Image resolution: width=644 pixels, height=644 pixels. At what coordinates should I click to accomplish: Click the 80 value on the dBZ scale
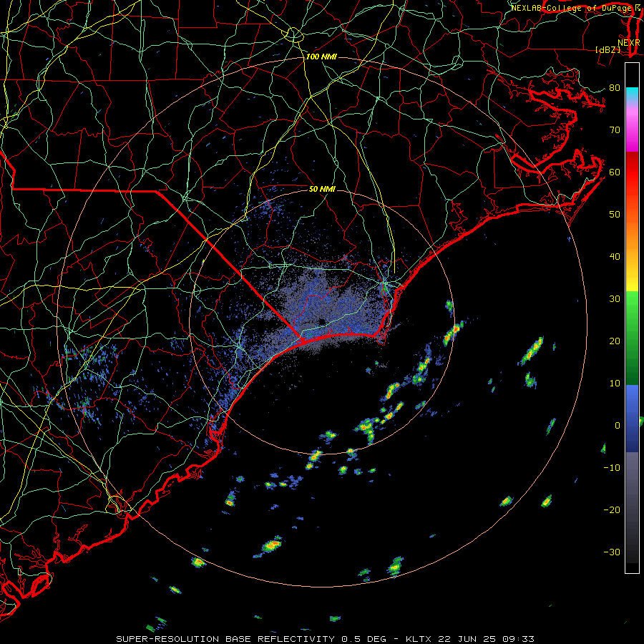[615, 88]
